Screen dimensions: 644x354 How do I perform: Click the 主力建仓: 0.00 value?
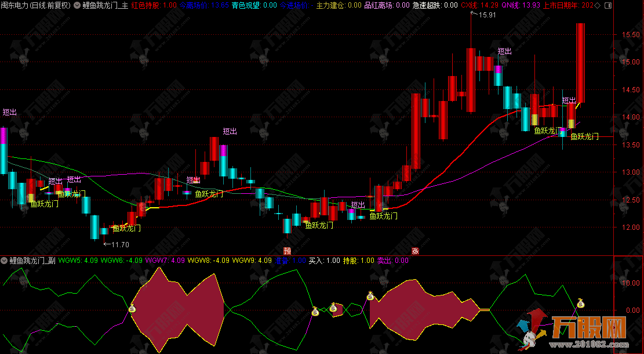click(x=339, y=5)
